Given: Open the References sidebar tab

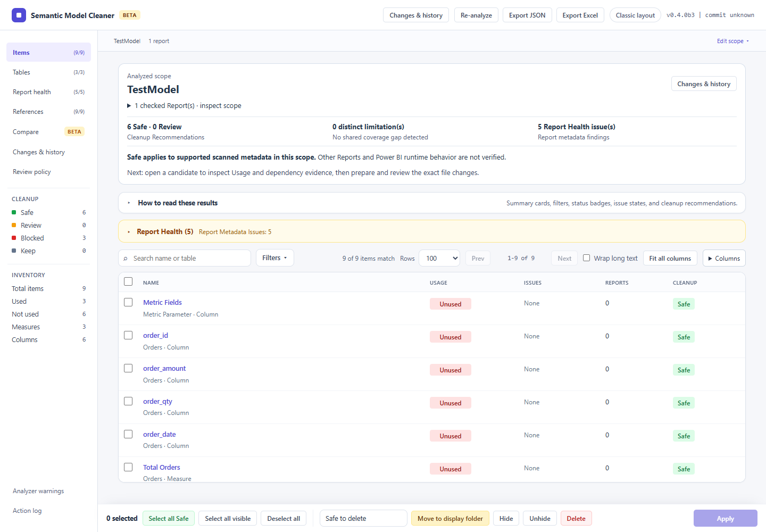Looking at the screenshot, I should (x=48, y=112).
